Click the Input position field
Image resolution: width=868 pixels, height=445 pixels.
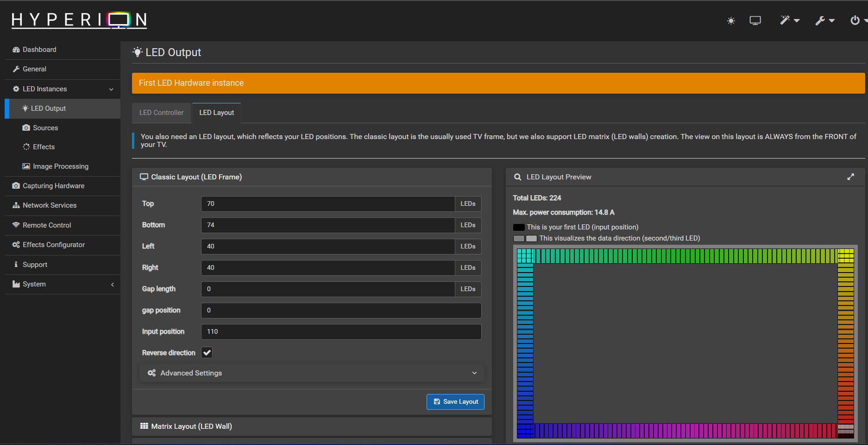coord(341,332)
